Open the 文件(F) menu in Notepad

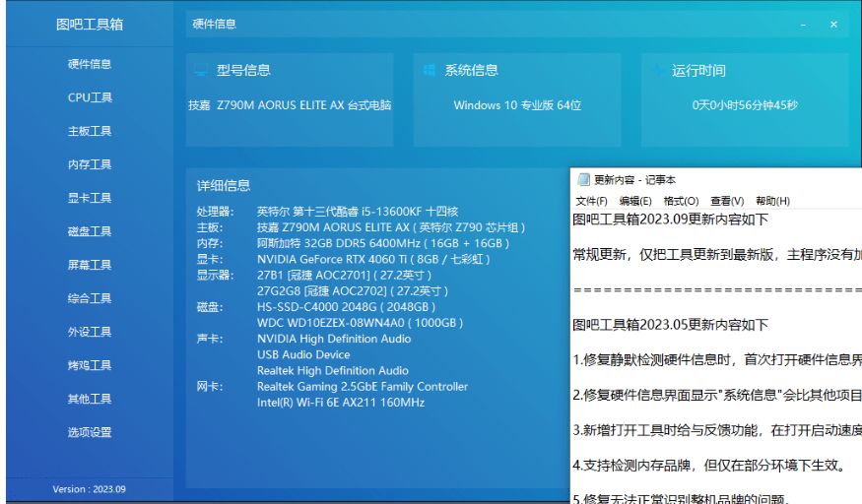click(591, 201)
